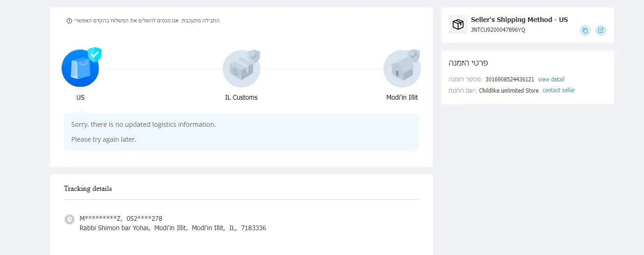Click the IL Customs label
Screen dimensions: 644x255
coord(241,97)
